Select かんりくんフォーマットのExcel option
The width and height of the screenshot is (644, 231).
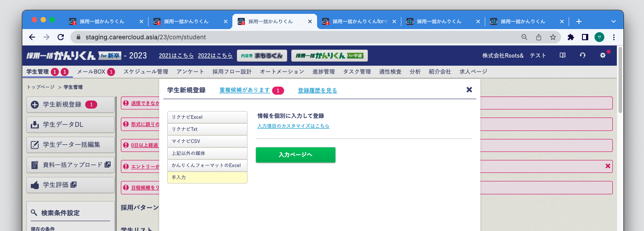click(207, 165)
